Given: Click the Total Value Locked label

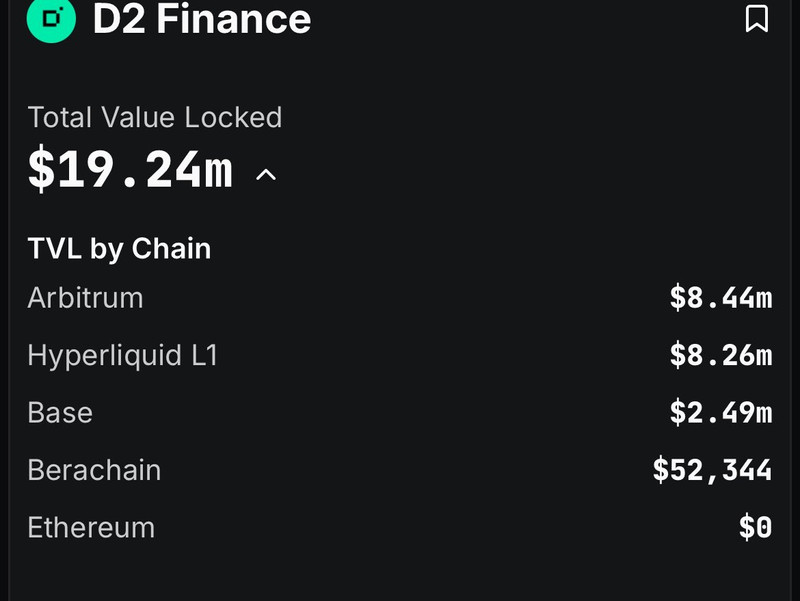Looking at the screenshot, I should click(x=155, y=117).
